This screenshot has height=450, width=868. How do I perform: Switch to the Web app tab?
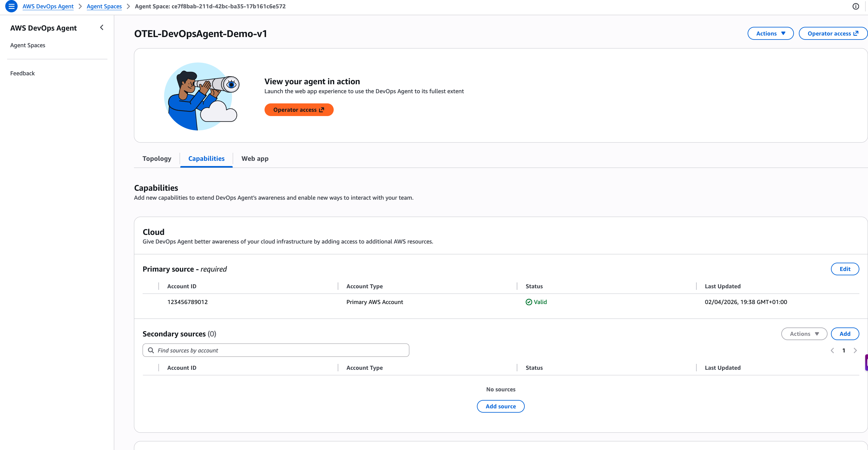pyautogui.click(x=255, y=158)
